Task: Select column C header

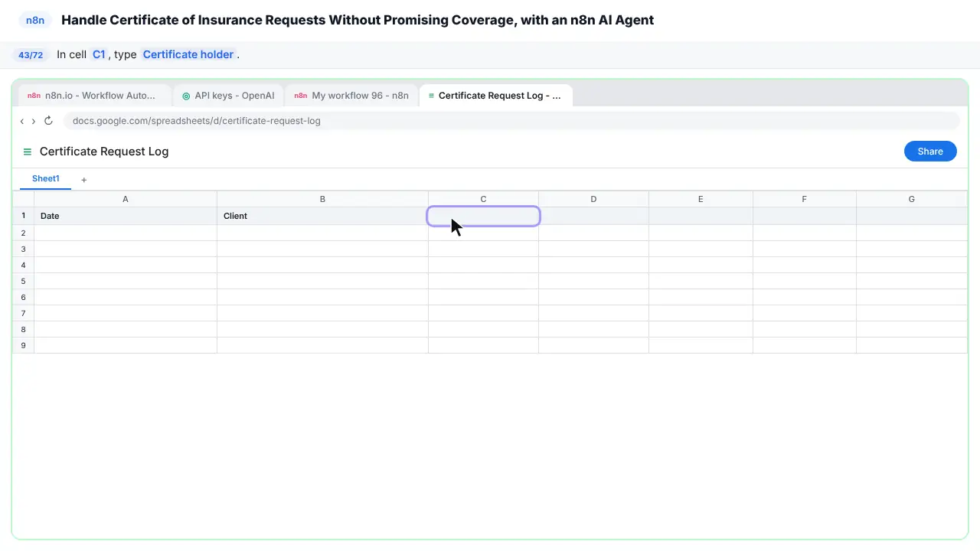Action: click(483, 199)
